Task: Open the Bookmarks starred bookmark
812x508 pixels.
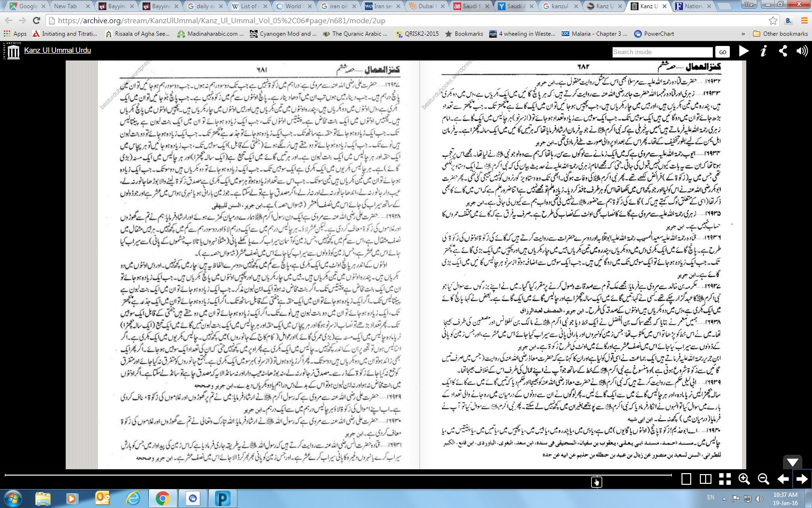Action: [464, 34]
